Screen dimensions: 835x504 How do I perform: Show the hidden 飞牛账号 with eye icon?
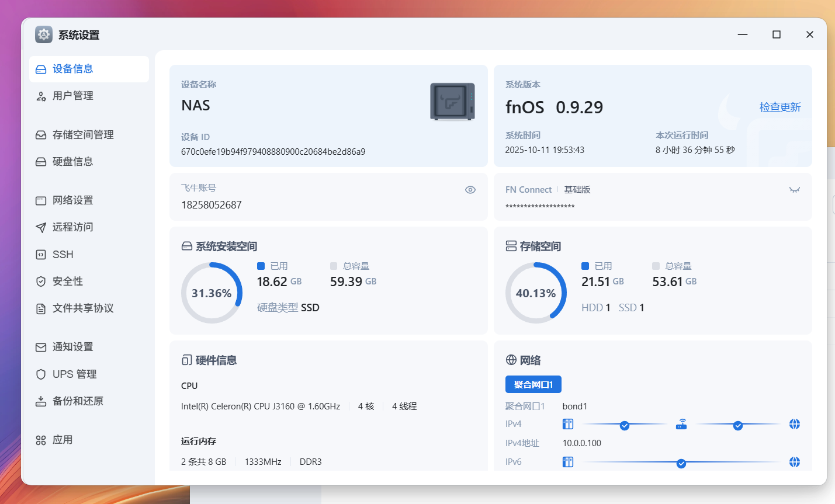tap(470, 190)
